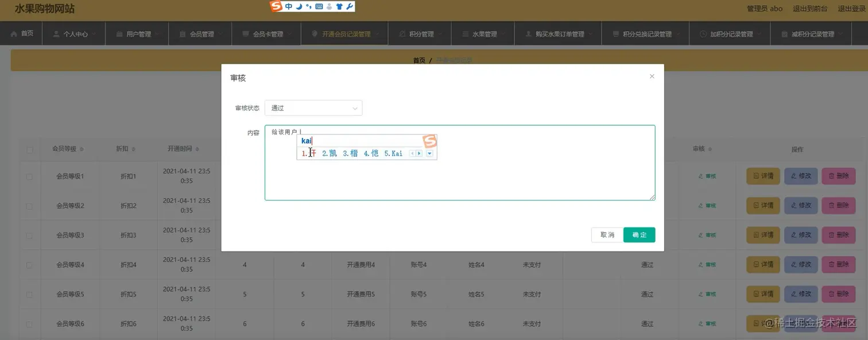The width and height of the screenshot is (868, 340).
Task: Click the 水果购物网站 site title
Action: click(x=45, y=9)
